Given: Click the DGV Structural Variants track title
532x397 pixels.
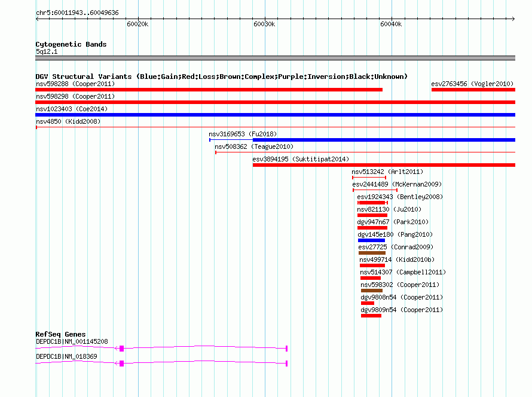Looking at the screenshot, I should (x=222, y=77).
